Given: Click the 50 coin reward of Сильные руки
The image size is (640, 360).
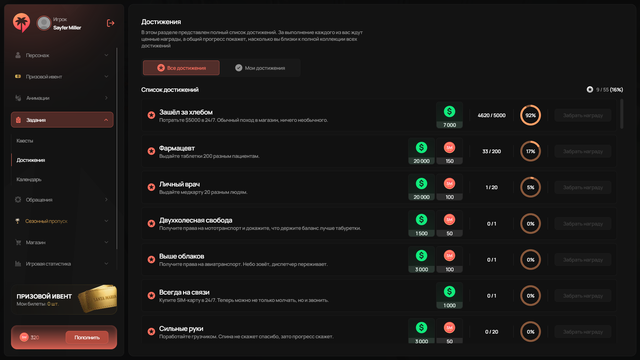Looking at the screenshot, I should (449, 331).
